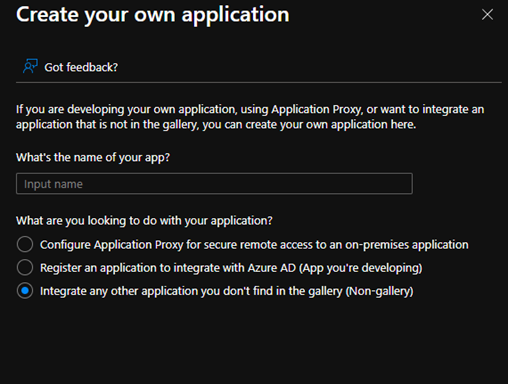The width and height of the screenshot is (508, 384).
Task: Click the placeholder text Input name
Action: coord(53,184)
